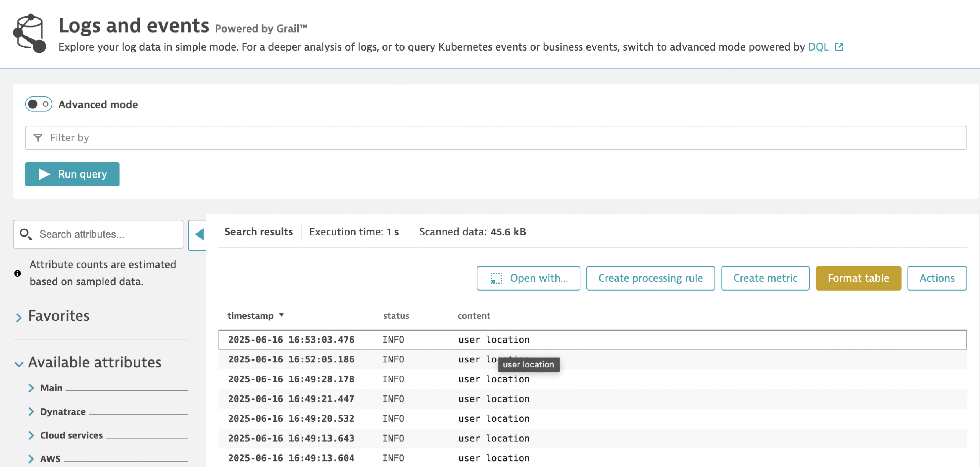Focus the Filter by input field
Image resolution: width=980 pixels, height=467 pixels.
[496, 138]
